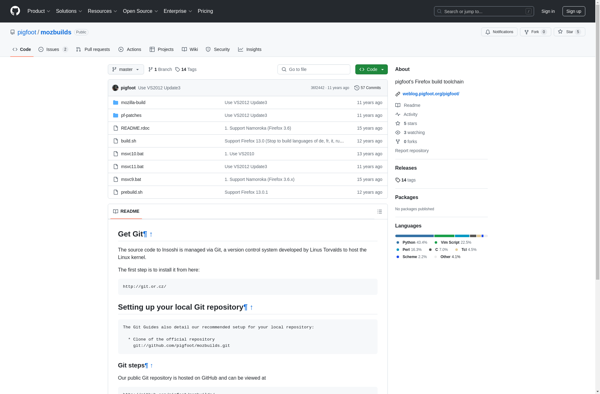Open the README.rdoc file link

[x=135, y=128]
